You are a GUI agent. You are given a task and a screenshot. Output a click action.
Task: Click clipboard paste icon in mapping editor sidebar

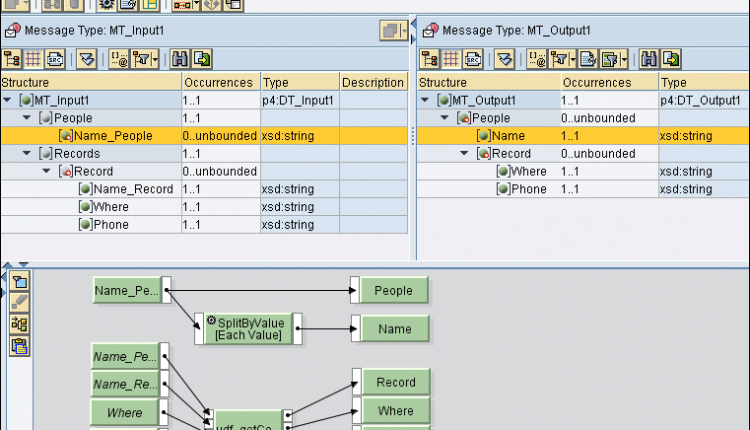[20, 346]
